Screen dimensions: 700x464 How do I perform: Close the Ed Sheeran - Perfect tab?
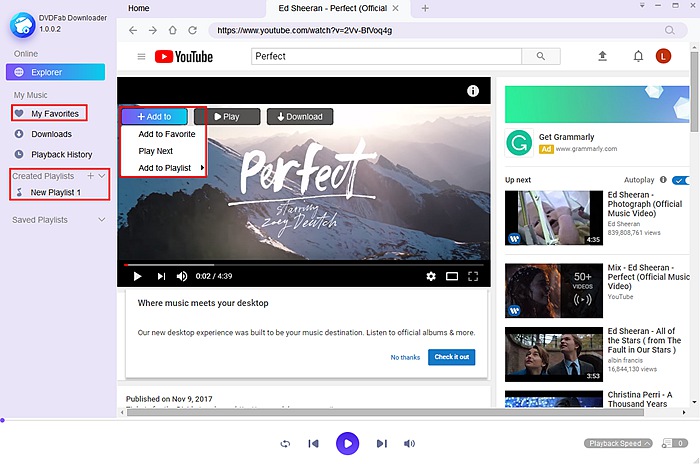(x=396, y=8)
